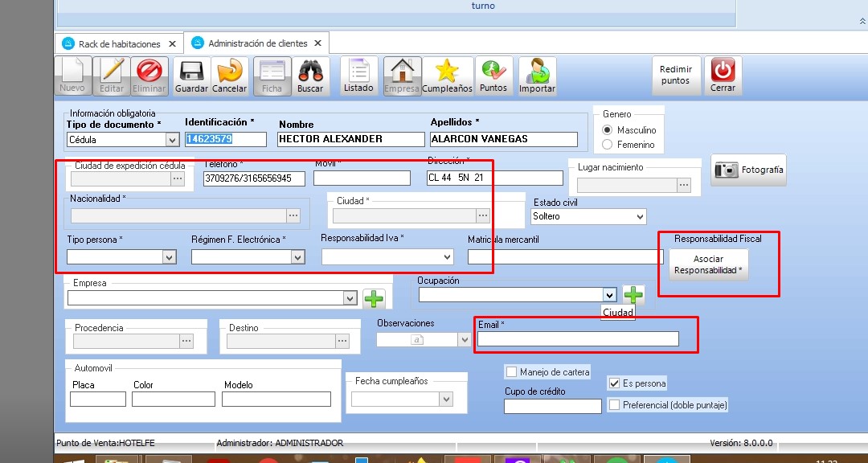The height and width of the screenshot is (463, 868).
Task: Expand the Tipo persona dropdown
Action: pos(169,257)
